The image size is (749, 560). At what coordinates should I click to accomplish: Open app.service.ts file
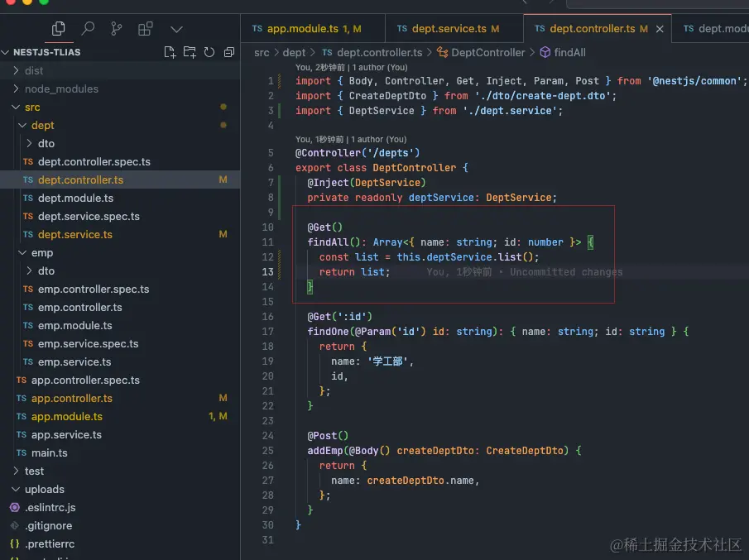tap(66, 434)
